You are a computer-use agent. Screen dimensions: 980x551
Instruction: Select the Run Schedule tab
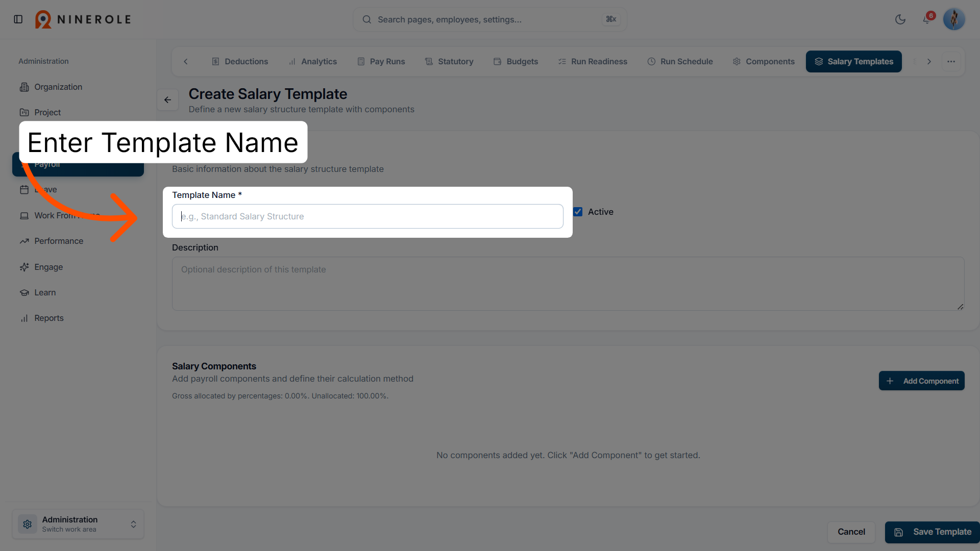pyautogui.click(x=680, y=62)
